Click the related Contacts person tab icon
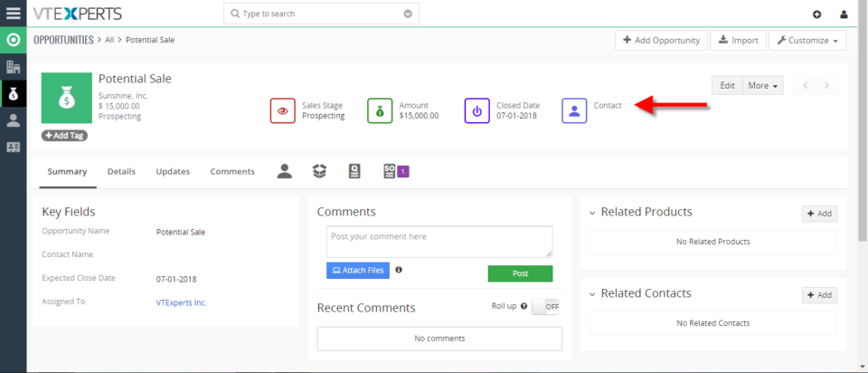868x373 pixels. pyautogui.click(x=285, y=171)
